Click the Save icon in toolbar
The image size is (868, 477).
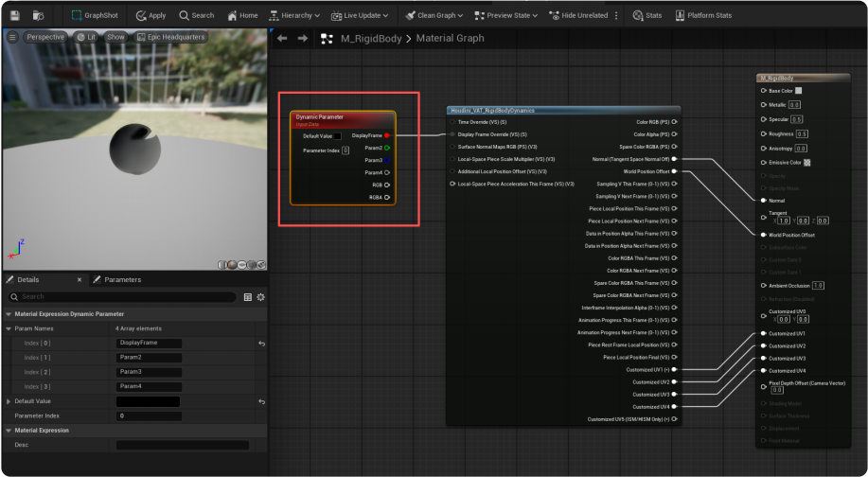click(x=14, y=15)
